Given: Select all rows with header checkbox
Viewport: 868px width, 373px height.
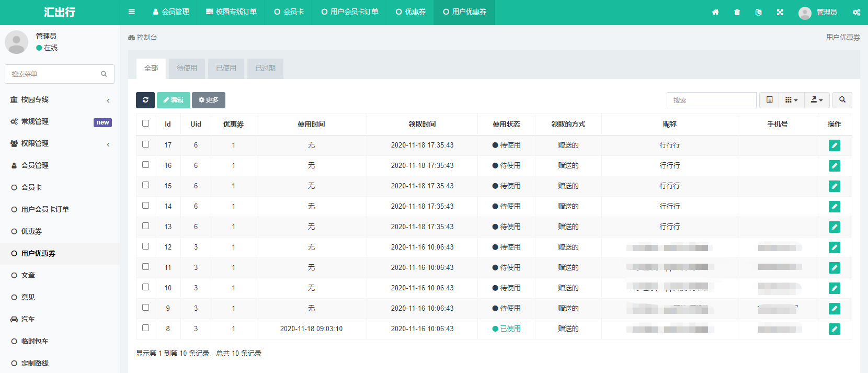Looking at the screenshot, I should pos(145,123).
